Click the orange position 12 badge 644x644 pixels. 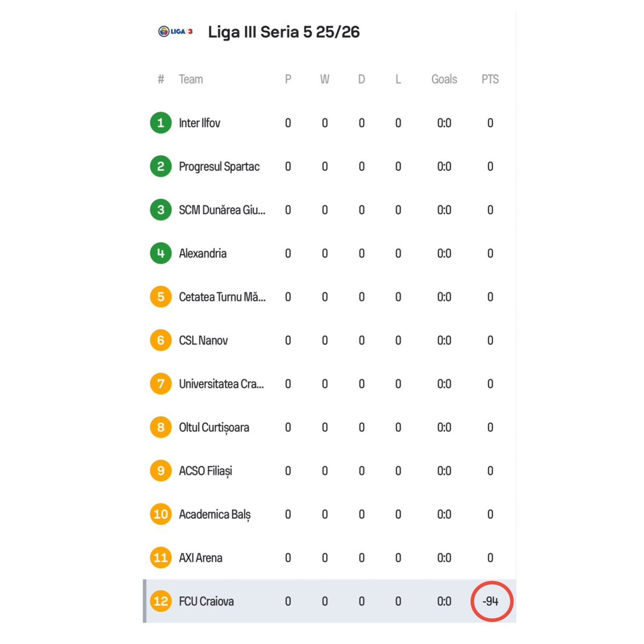(x=160, y=601)
